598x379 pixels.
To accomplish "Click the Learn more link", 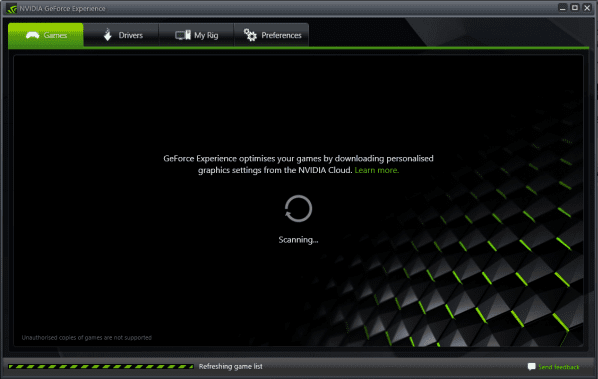I will click(x=376, y=170).
